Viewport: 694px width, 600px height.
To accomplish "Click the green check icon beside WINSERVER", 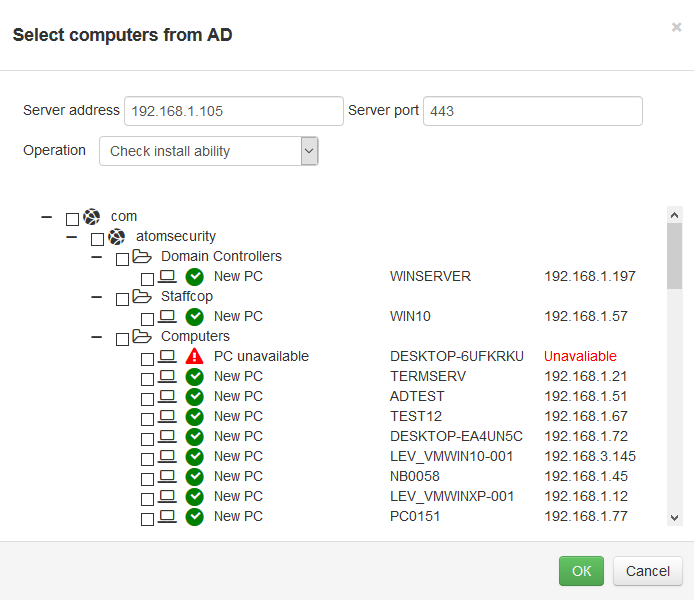I will tap(195, 277).
